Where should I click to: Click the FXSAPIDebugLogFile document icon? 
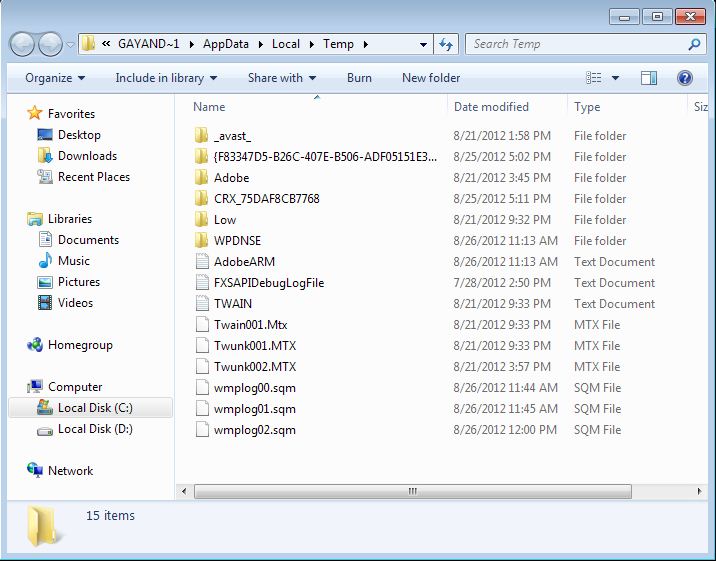[x=202, y=283]
